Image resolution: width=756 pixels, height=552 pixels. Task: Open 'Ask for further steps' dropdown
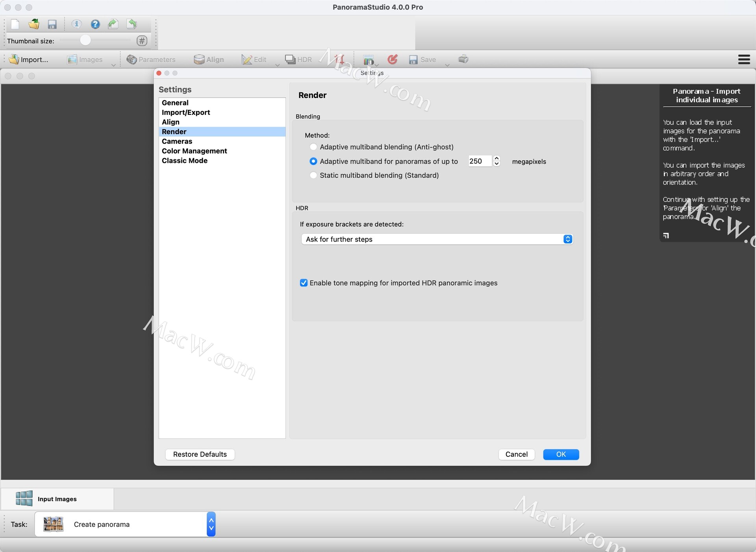437,239
